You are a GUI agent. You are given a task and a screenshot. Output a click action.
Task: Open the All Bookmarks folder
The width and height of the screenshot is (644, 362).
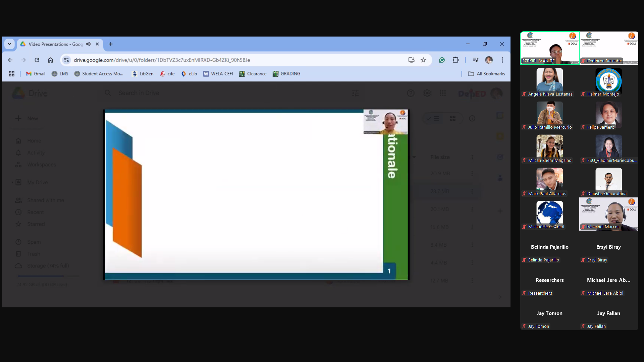tap(486, 74)
